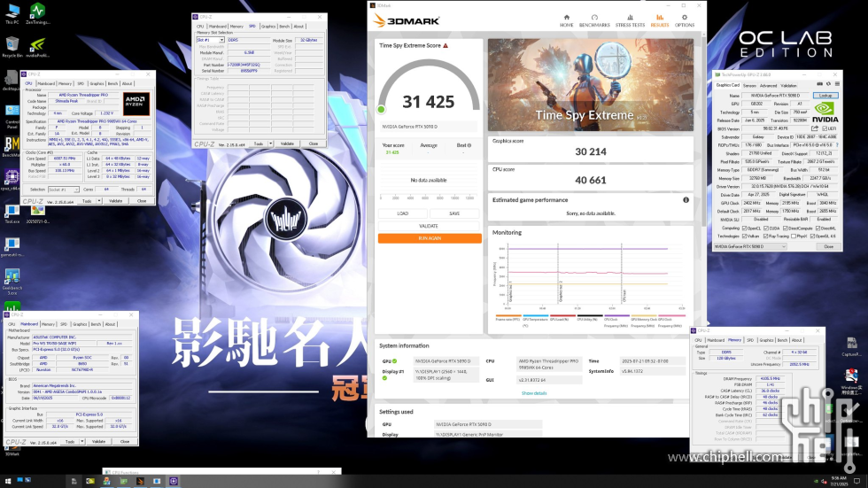Open Slot #1 dropdown in CPU-Z SPD window

211,40
